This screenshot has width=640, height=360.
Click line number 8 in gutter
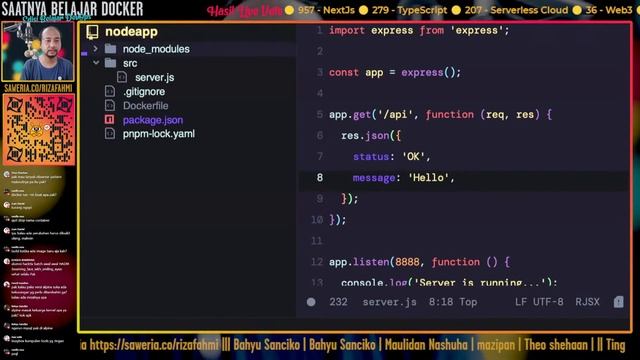pyautogui.click(x=320, y=178)
